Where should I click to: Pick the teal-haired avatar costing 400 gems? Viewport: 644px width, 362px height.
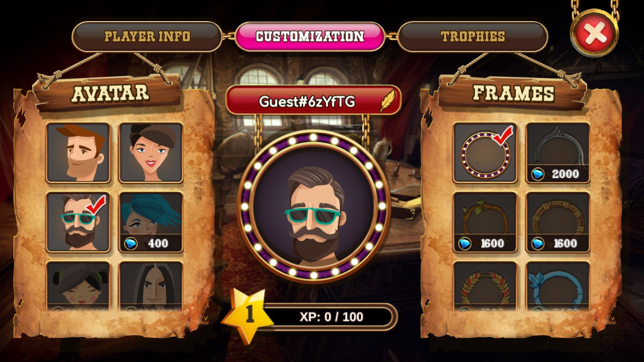151,222
